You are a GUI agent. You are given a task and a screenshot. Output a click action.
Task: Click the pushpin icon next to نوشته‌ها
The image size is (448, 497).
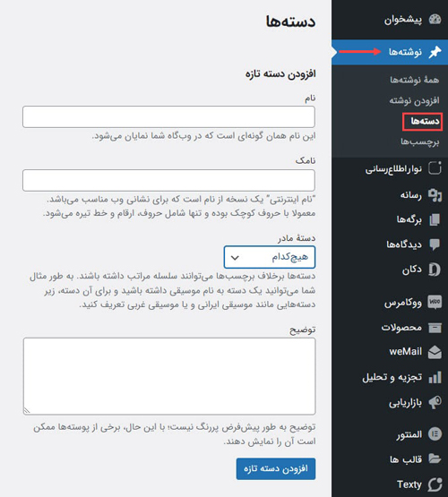tap(435, 52)
